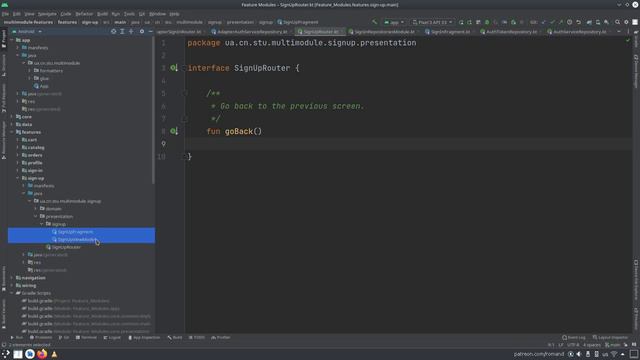Open the Edit menu

point(17,13)
